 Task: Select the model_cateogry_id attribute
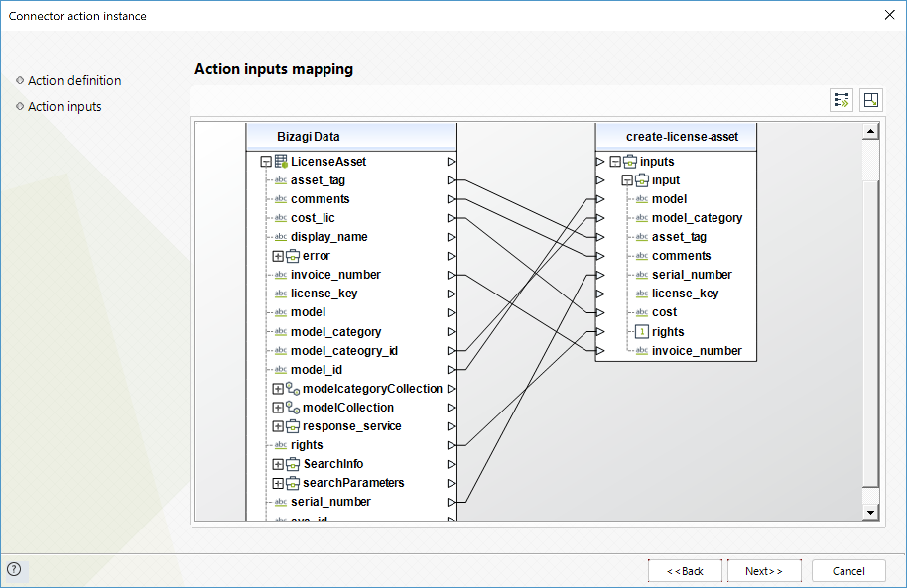click(344, 351)
